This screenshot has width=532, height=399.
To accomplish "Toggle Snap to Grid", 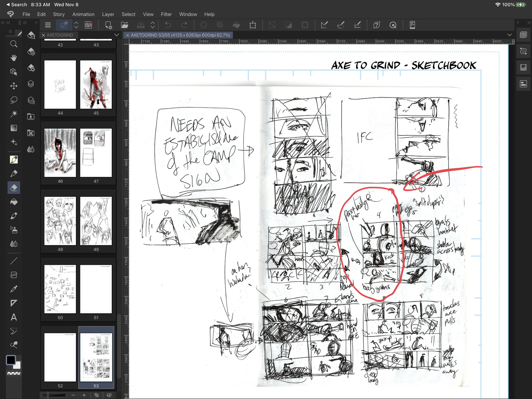I will pos(358,25).
